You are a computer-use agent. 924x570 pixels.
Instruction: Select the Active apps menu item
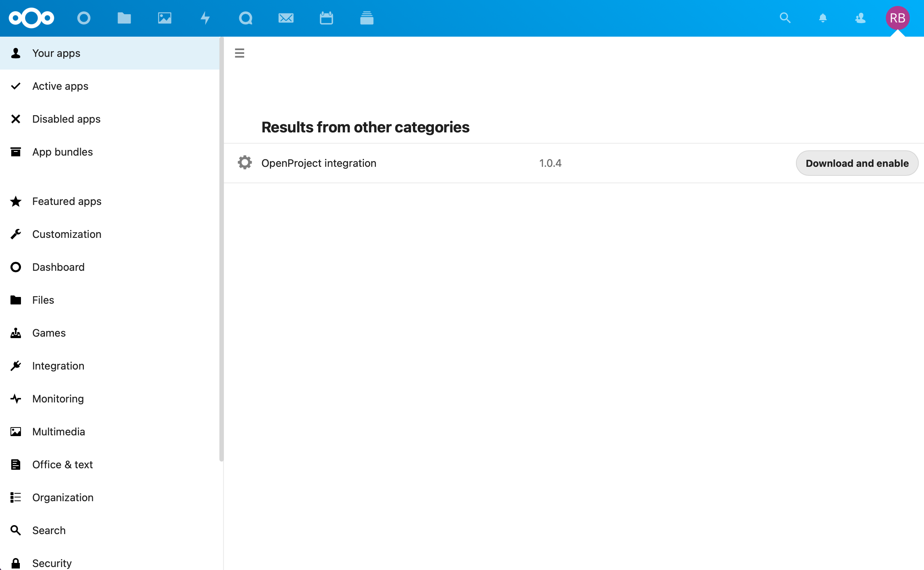pos(61,86)
